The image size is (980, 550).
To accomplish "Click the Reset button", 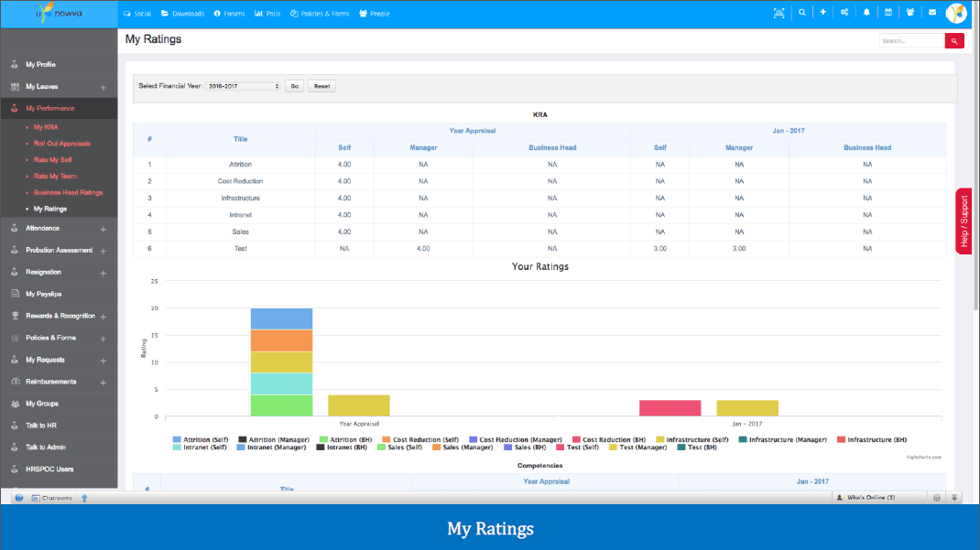I will tap(321, 86).
